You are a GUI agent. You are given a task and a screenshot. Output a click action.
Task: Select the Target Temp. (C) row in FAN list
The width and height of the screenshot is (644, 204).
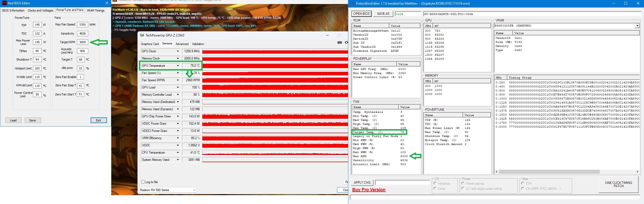(x=386, y=132)
